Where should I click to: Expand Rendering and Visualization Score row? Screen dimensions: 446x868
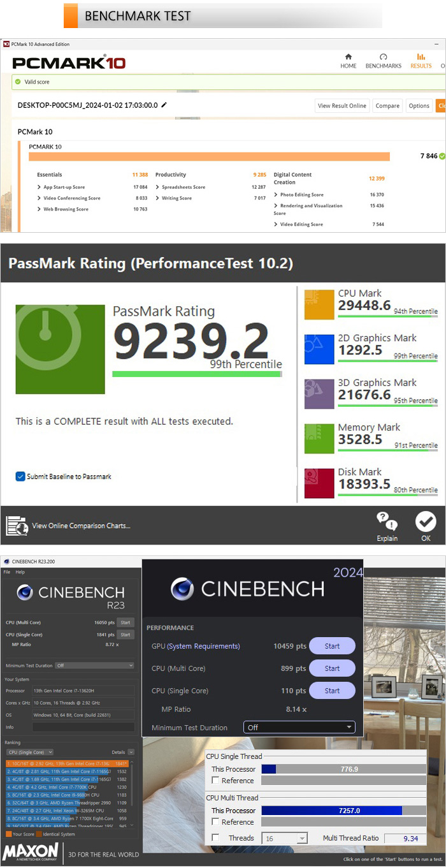pyautogui.click(x=277, y=205)
